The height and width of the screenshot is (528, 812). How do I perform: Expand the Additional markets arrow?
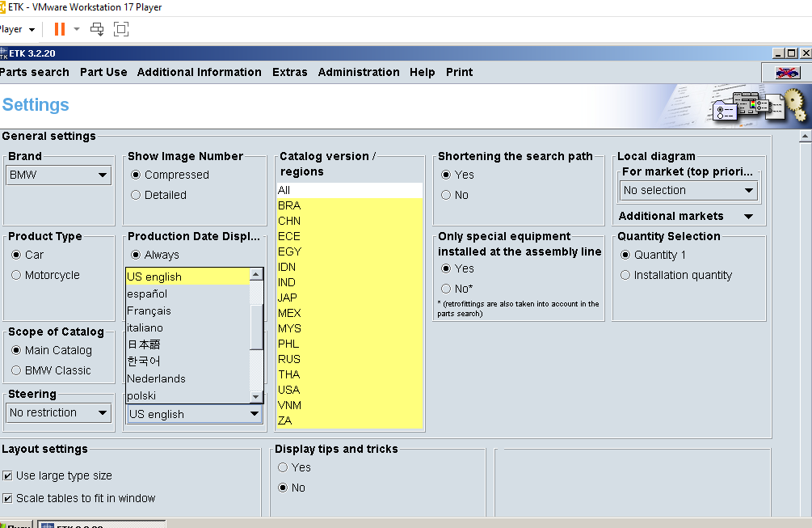[x=748, y=217]
